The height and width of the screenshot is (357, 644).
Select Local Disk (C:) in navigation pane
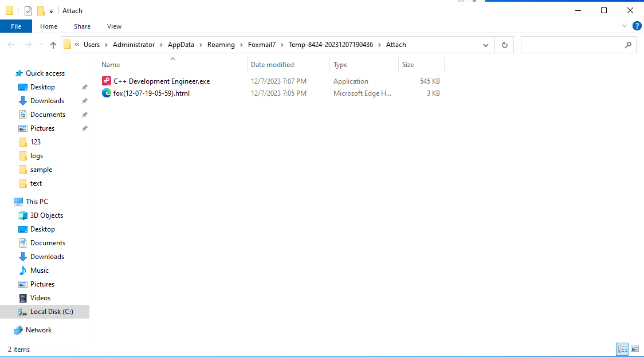[x=52, y=312]
